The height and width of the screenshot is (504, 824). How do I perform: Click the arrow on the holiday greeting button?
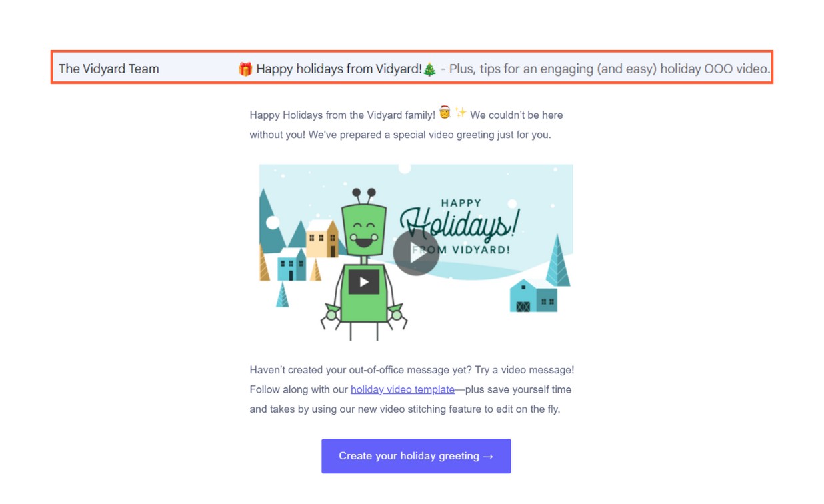[488, 456]
